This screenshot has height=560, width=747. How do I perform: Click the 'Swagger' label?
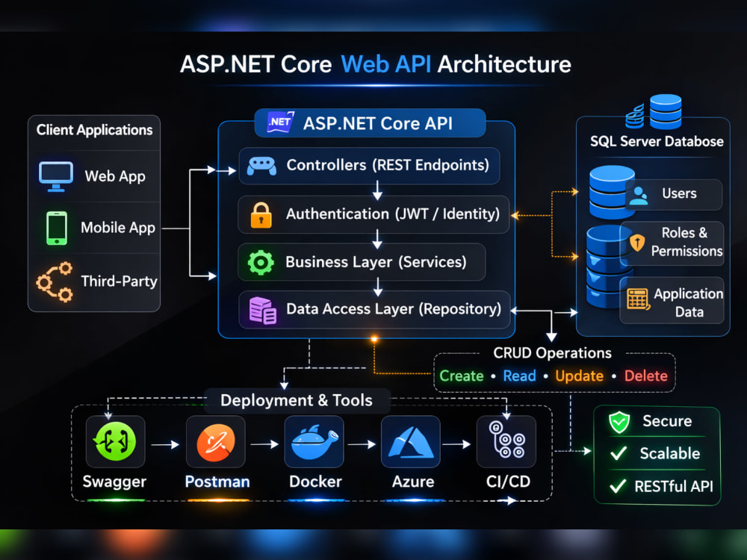(114, 482)
